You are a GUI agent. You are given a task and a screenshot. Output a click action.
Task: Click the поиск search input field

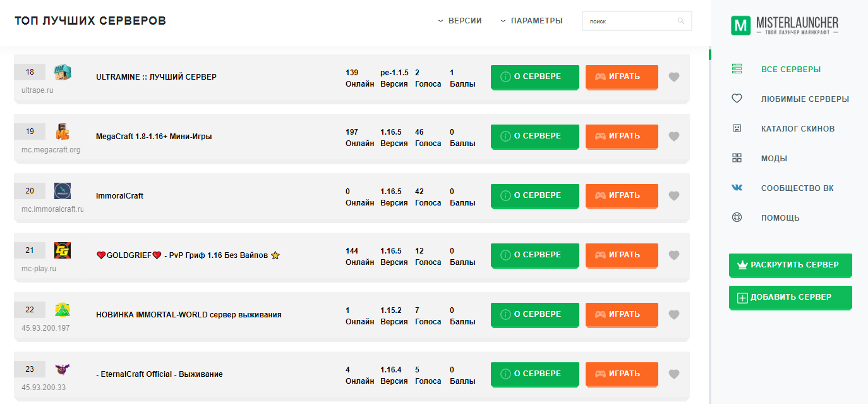[637, 21]
